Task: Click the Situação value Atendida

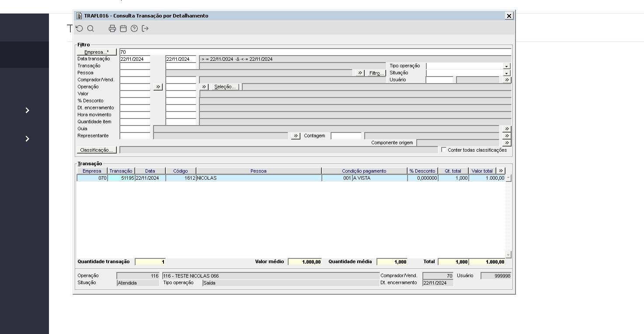Action: (138, 283)
